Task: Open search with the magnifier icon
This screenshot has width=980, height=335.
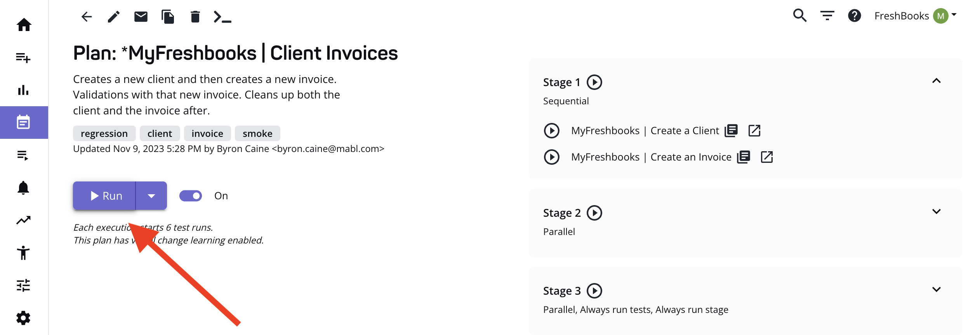Action: pos(800,16)
